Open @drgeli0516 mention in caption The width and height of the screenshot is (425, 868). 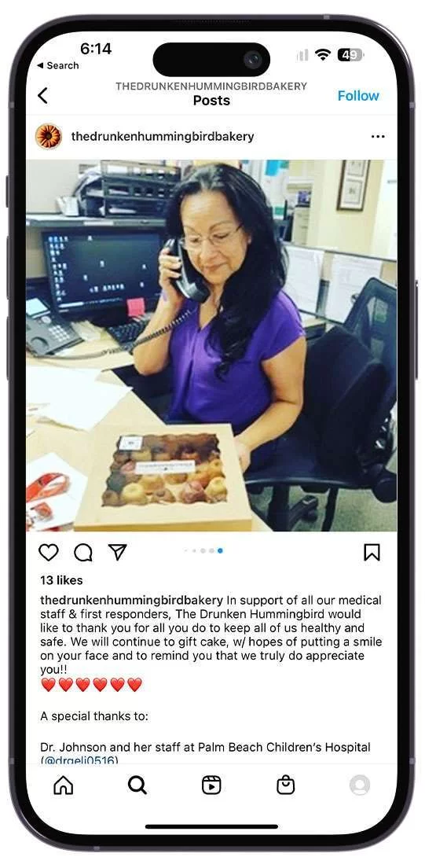pos(79,760)
